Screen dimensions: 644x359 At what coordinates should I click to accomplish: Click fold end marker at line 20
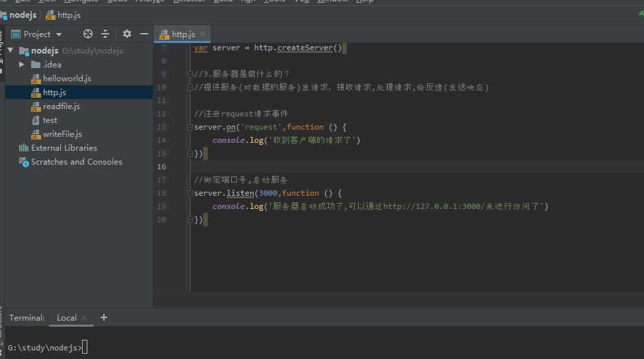pyautogui.click(x=190, y=219)
